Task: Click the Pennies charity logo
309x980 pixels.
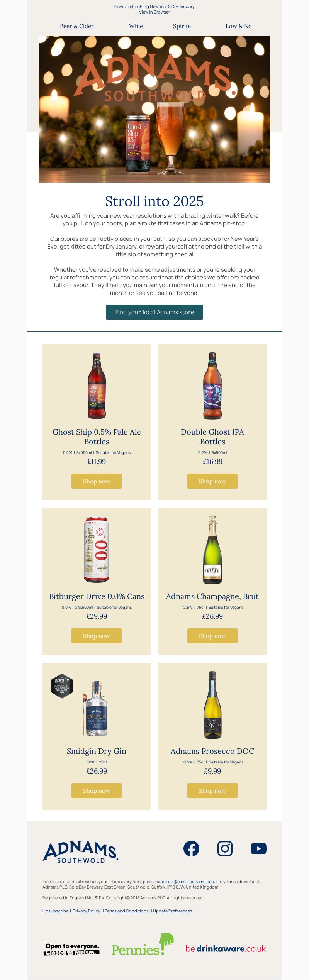Action: [143, 944]
